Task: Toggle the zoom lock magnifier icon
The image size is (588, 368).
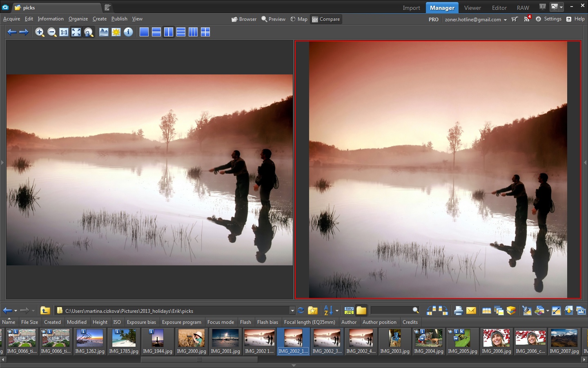Action: [89, 32]
